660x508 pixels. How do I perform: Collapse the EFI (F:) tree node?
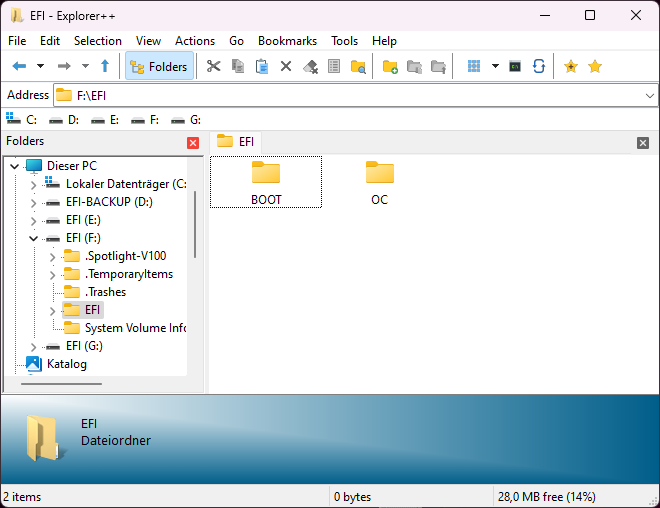coord(33,238)
